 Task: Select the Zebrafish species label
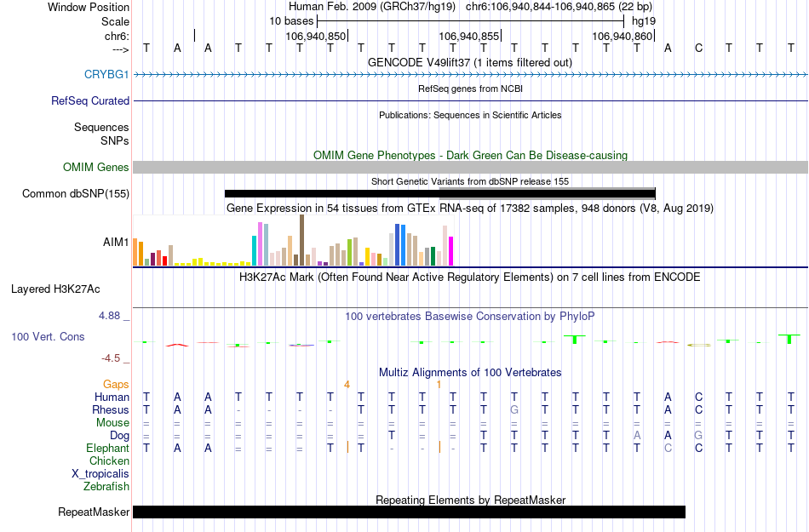pyautogui.click(x=106, y=486)
